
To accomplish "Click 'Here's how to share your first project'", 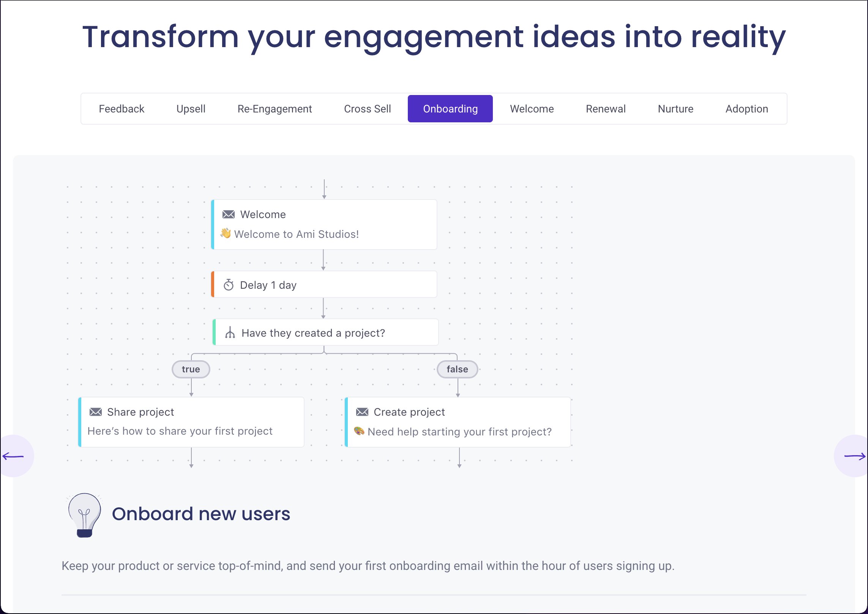I will pos(180,431).
